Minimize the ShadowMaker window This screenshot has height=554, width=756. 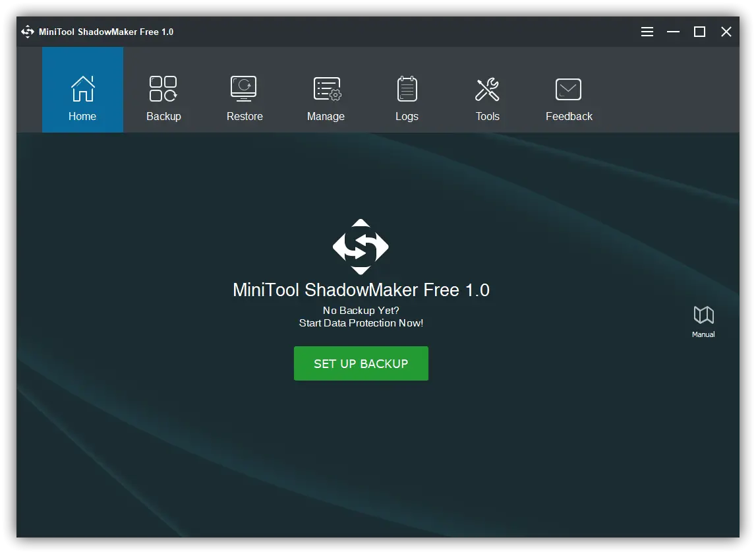(x=673, y=32)
